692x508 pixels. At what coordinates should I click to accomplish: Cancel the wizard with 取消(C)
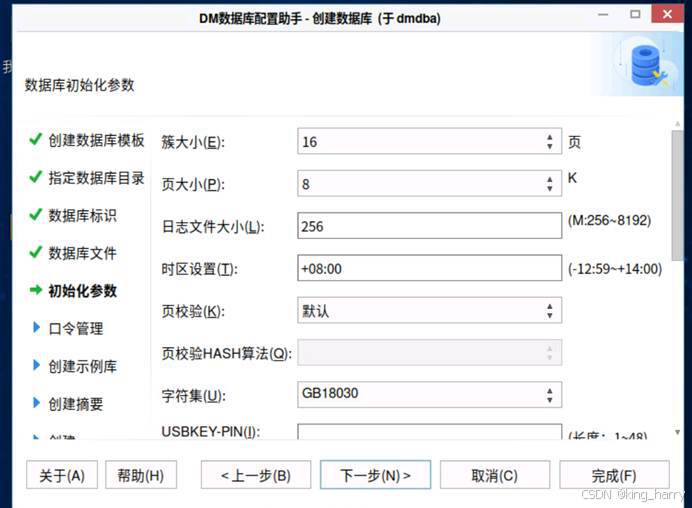tap(495, 475)
